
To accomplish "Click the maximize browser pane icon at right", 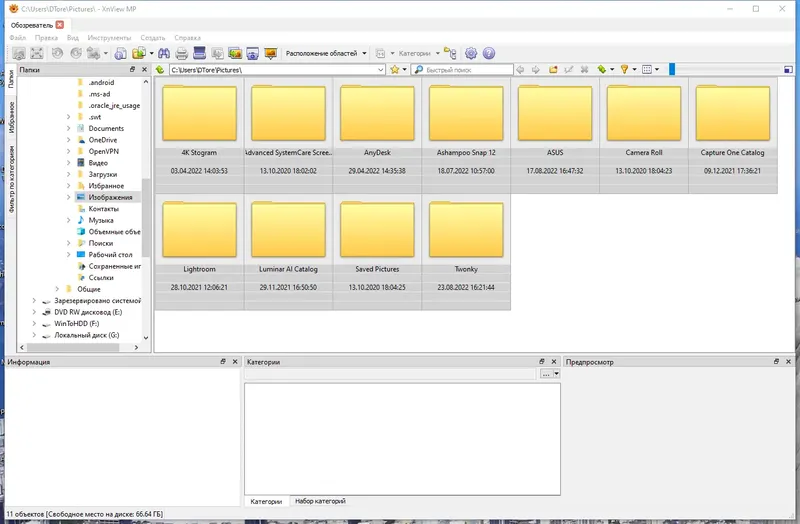I will [x=788, y=69].
